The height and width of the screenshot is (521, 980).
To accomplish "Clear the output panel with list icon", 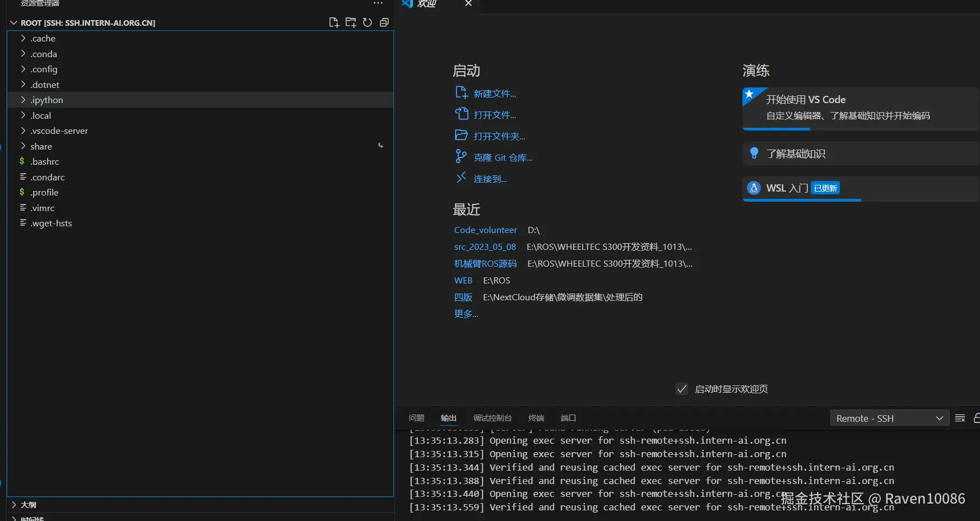I will click(x=960, y=418).
